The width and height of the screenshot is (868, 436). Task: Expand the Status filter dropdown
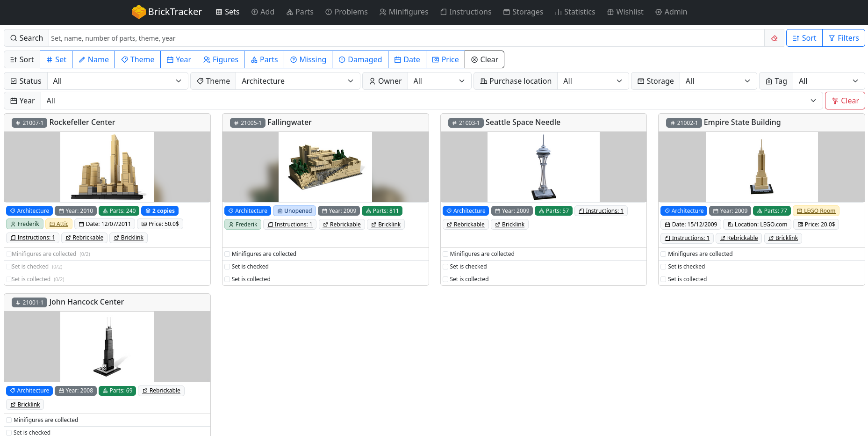coord(117,81)
